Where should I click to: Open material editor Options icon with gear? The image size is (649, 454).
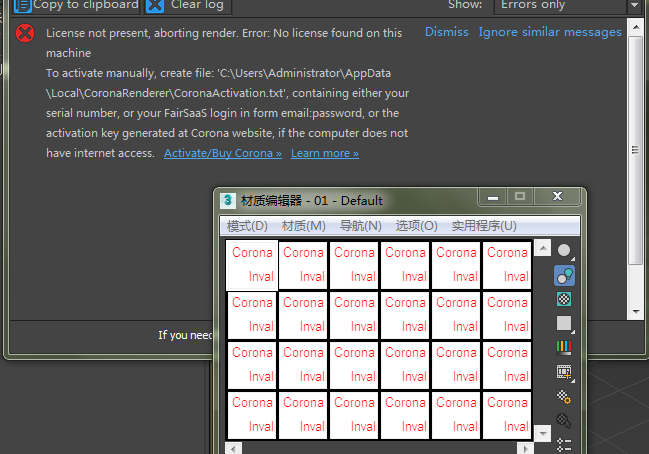(565, 397)
